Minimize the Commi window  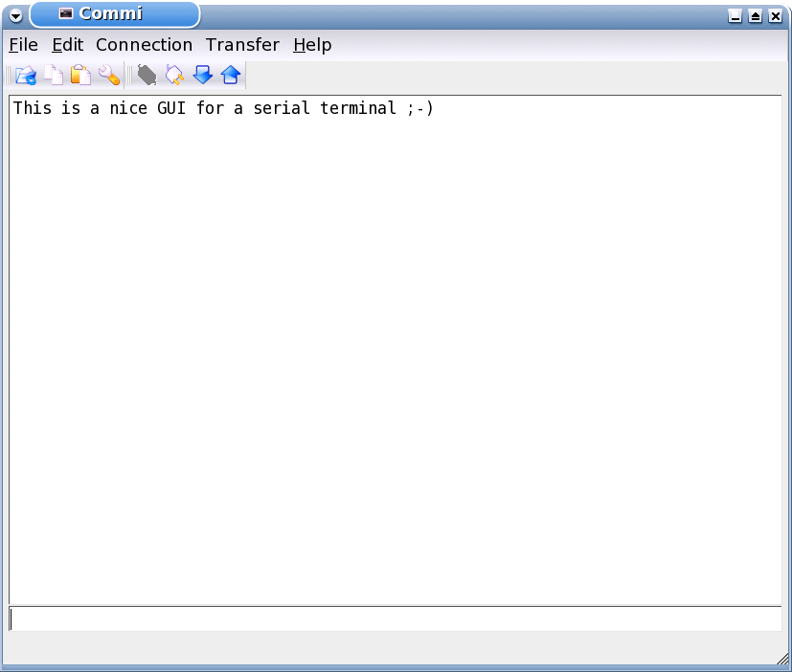tap(735, 16)
